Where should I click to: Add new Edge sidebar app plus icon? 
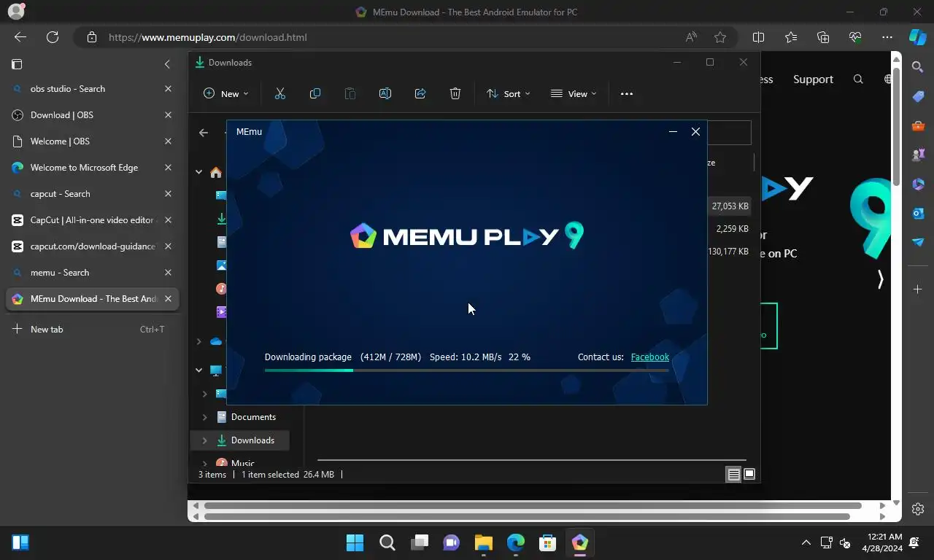click(918, 289)
